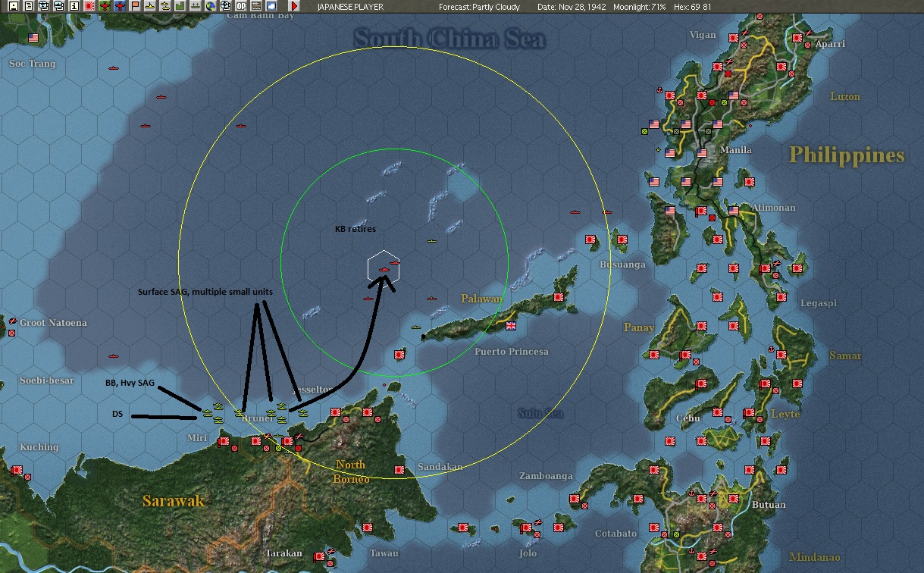Click the Japanese rising sun flag icon
924x573 pixels.
(89, 6)
